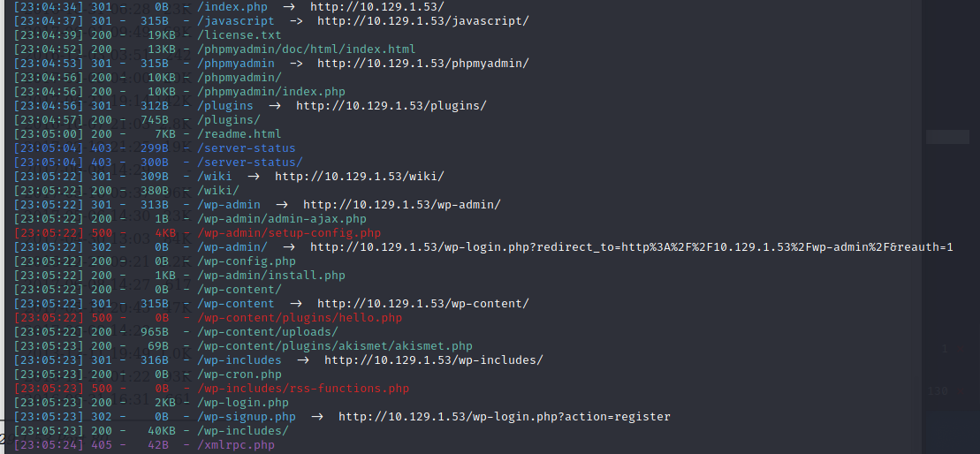Open the akismet.php plugin path
The height and width of the screenshot is (454, 980).
tap(334, 345)
